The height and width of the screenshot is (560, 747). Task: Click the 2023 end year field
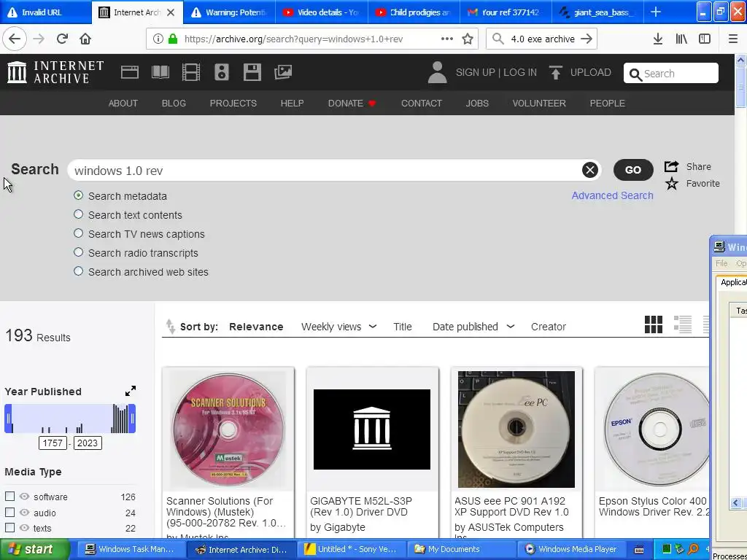pyautogui.click(x=88, y=443)
